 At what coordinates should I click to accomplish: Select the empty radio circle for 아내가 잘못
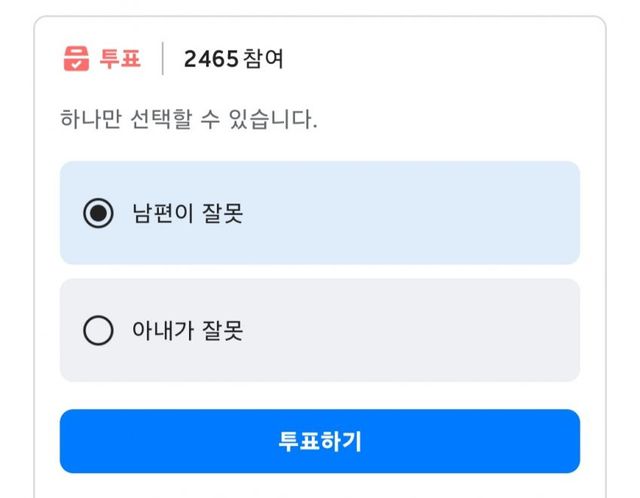[x=98, y=330]
